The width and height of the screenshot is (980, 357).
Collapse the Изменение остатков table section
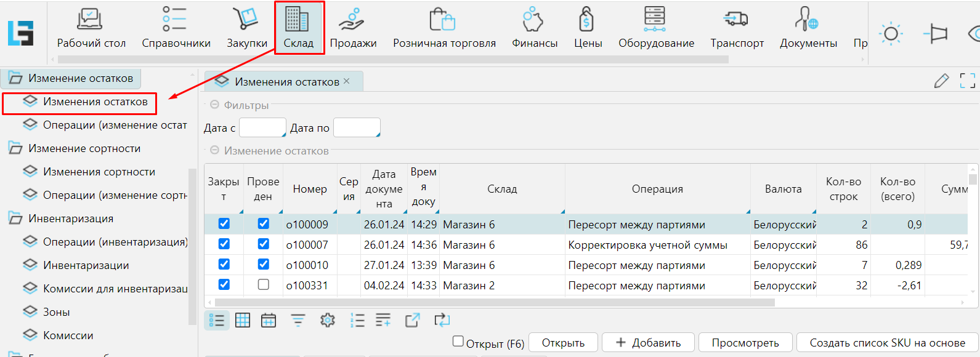[x=214, y=151]
